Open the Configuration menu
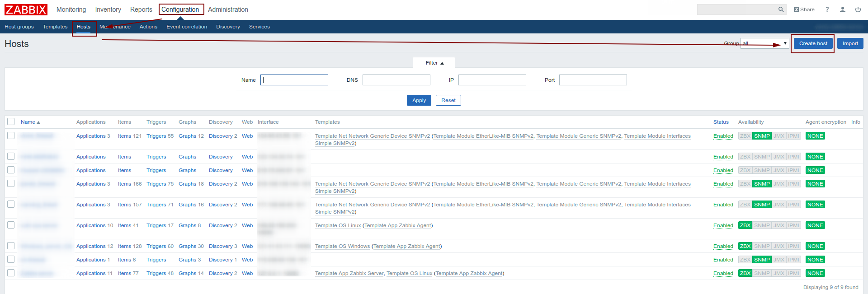 [180, 9]
